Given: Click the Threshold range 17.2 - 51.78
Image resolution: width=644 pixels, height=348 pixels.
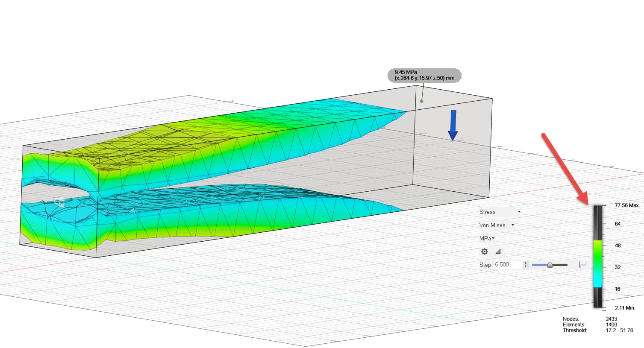Looking at the screenshot, I should [x=619, y=330].
